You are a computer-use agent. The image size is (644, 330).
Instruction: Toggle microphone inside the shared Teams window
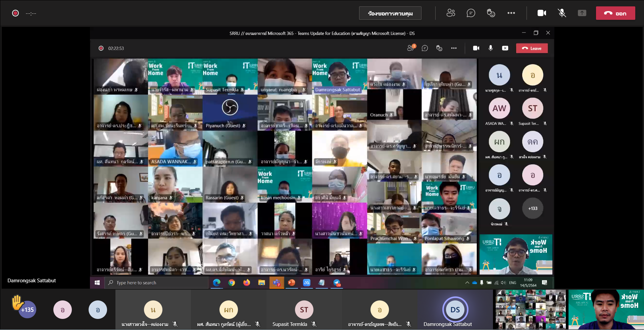click(490, 48)
